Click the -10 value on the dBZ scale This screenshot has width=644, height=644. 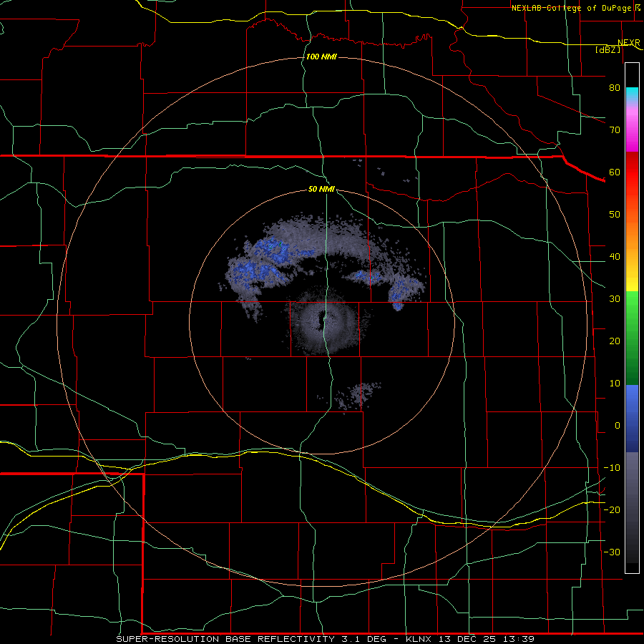click(612, 468)
